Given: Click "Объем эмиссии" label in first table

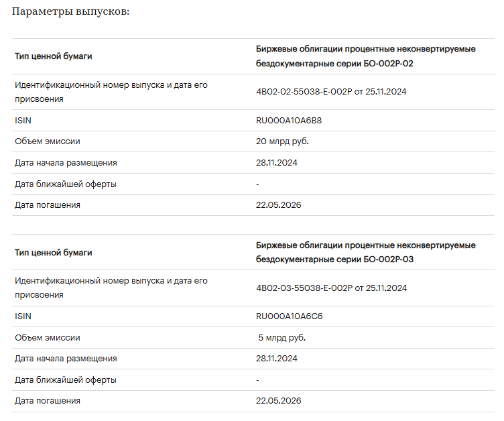Looking at the screenshot, I should [48, 141].
